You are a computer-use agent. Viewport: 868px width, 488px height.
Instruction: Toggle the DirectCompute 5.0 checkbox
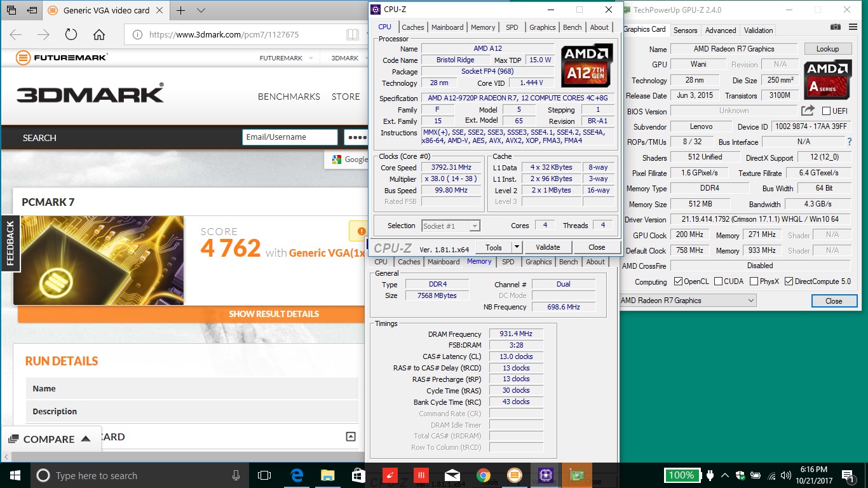[789, 281]
